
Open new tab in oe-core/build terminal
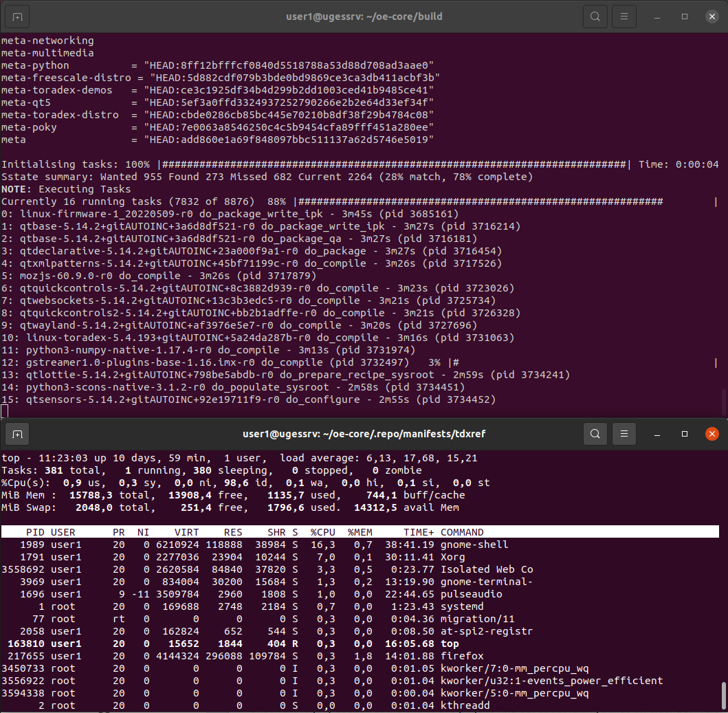[17, 17]
